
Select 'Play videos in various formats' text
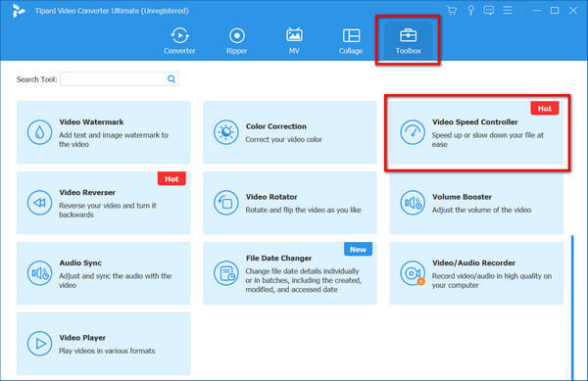pos(107,351)
